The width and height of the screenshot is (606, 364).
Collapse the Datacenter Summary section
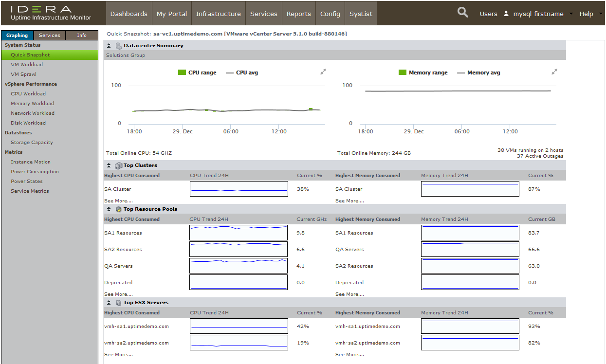[109, 46]
